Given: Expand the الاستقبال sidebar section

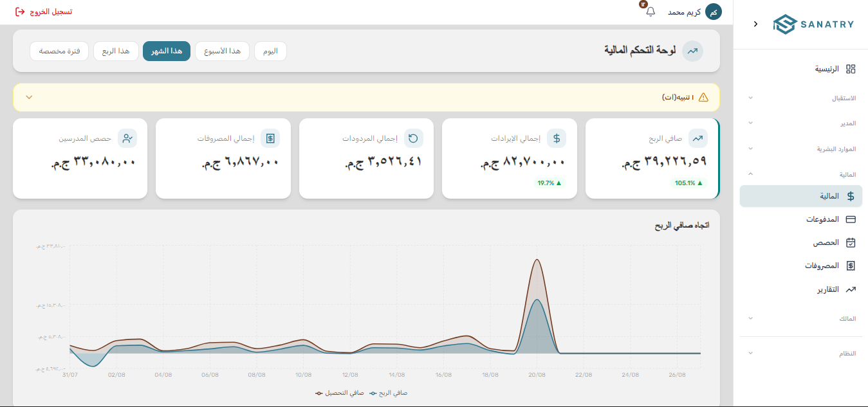Looking at the screenshot, I should 801,98.
